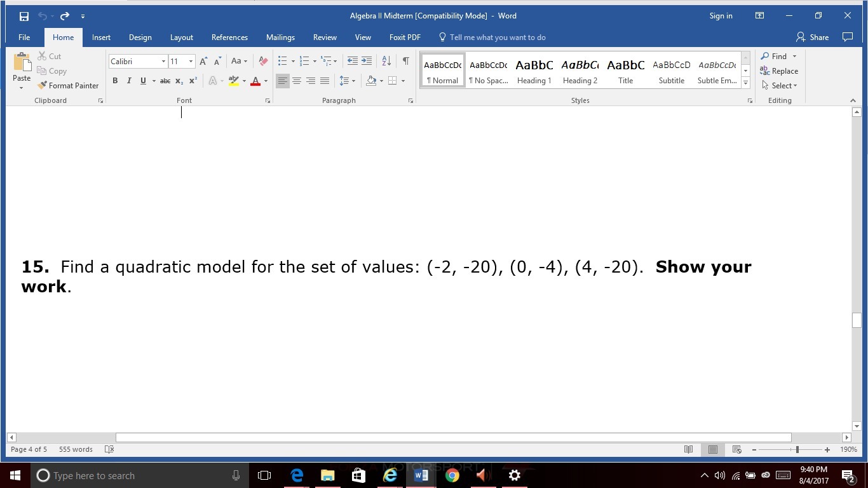Open the borders dropdown arrow
Image resolution: width=868 pixels, height=488 pixels.
(403, 81)
